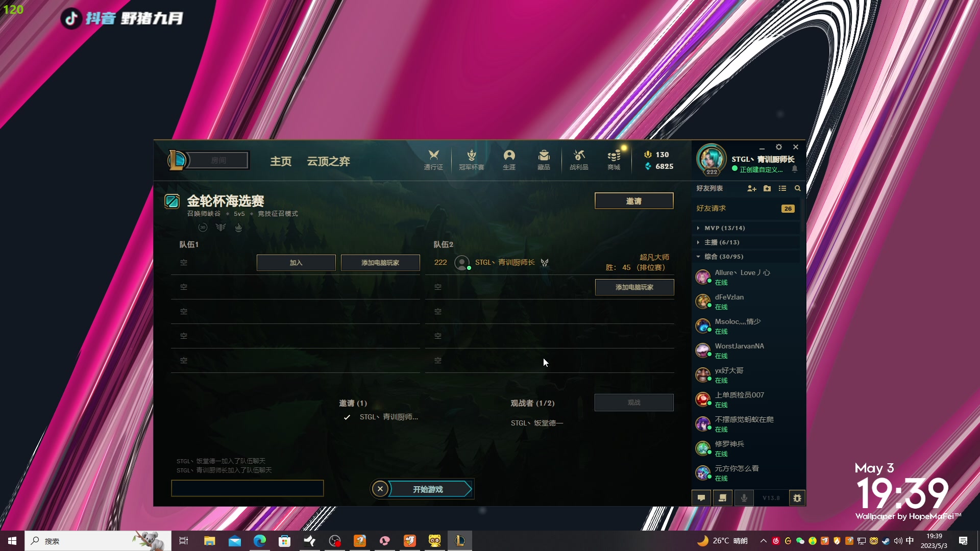Open the 藏品 collection icon
This screenshot has width=980, height=551.
pos(544,160)
